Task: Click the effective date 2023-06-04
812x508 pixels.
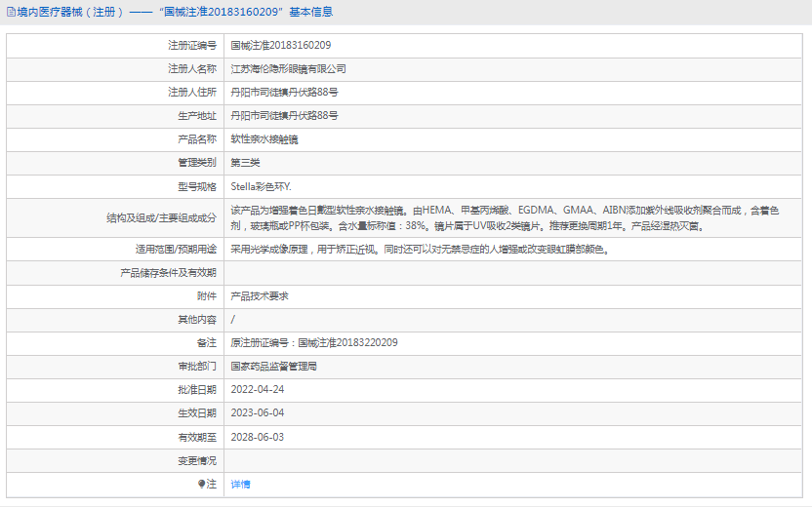Action: [x=257, y=413]
